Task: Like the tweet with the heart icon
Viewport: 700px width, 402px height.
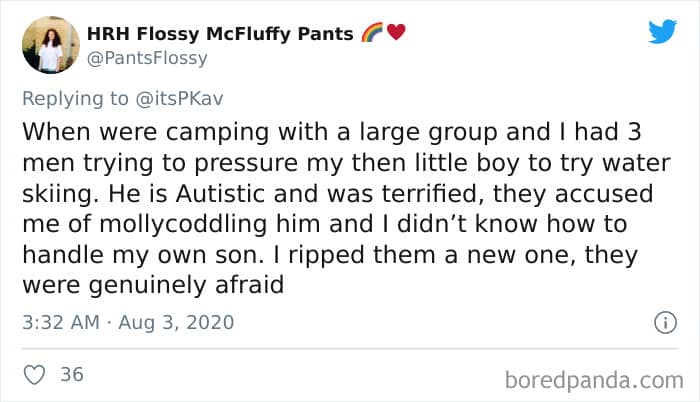Action: click(34, 375)
